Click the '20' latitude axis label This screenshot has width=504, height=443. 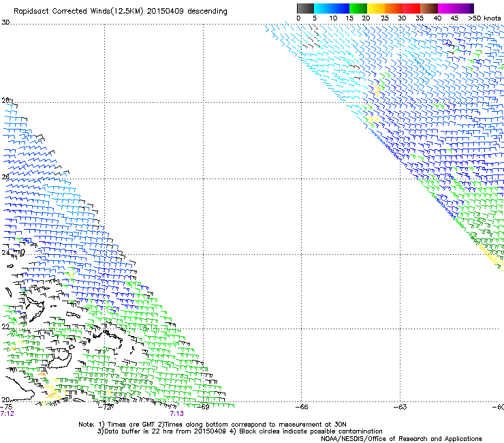[5, 400]
